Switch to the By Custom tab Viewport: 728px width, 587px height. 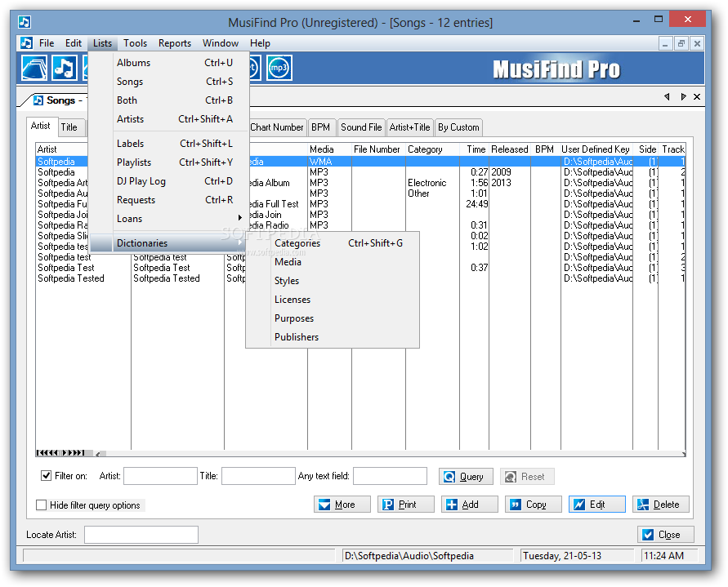click(x=458, y=127)
